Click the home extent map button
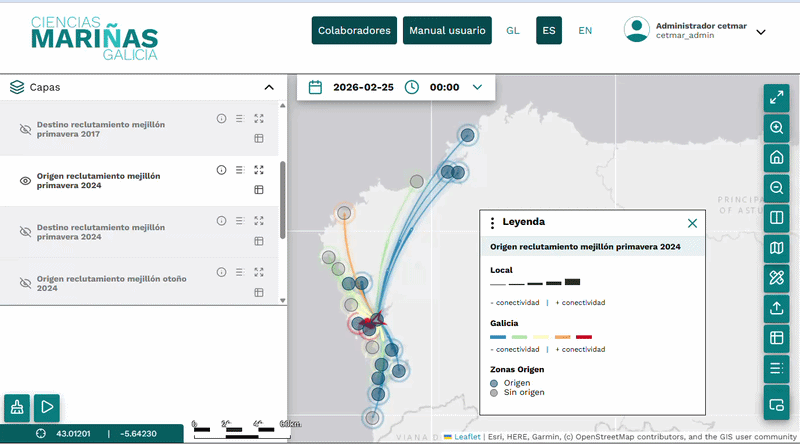 point(776,157)
